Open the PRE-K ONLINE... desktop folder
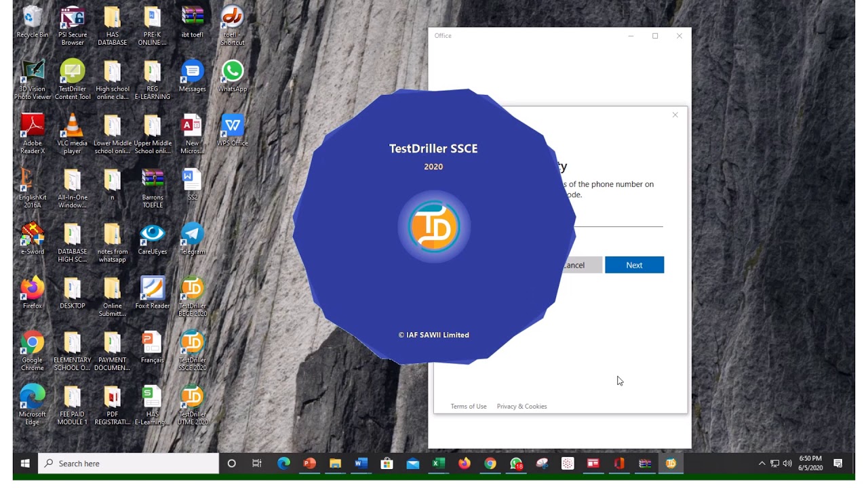The height and width of the screenshot is (488, 868). [153, 26]
